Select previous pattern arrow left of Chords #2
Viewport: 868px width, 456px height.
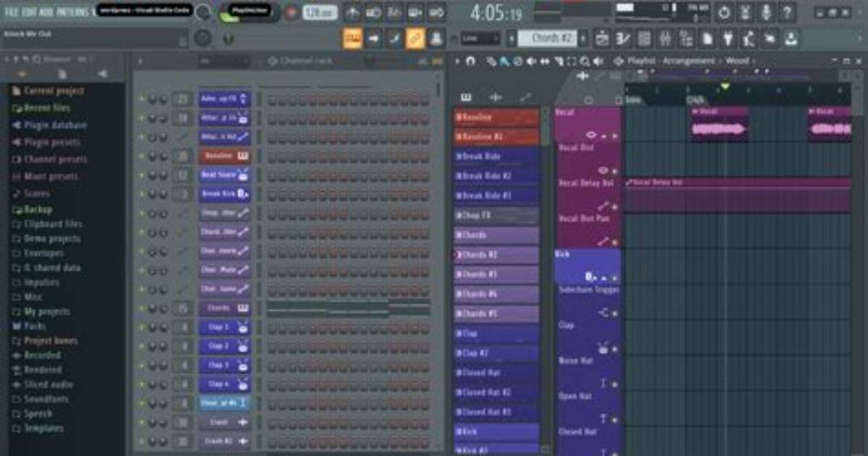click(512, 38)
